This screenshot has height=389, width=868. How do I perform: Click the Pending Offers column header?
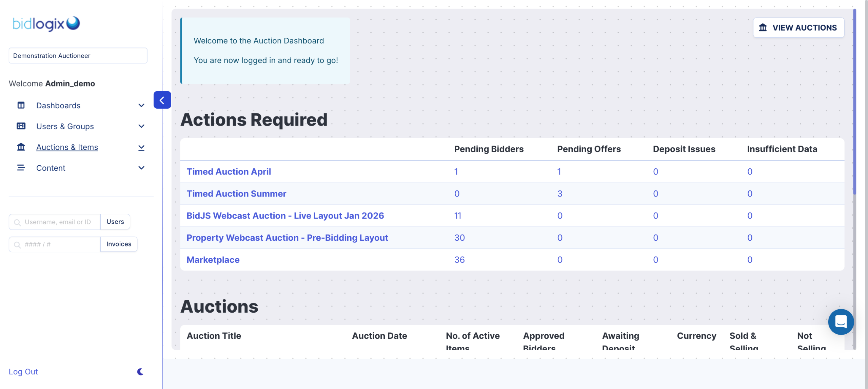[x=589, y=149]
